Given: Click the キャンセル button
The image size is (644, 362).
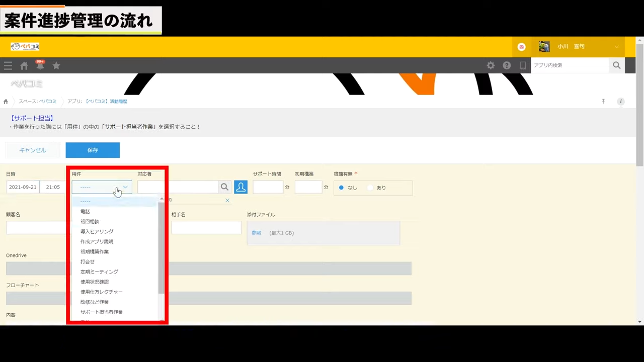Looking at the screenshot, I should point(33,150).
